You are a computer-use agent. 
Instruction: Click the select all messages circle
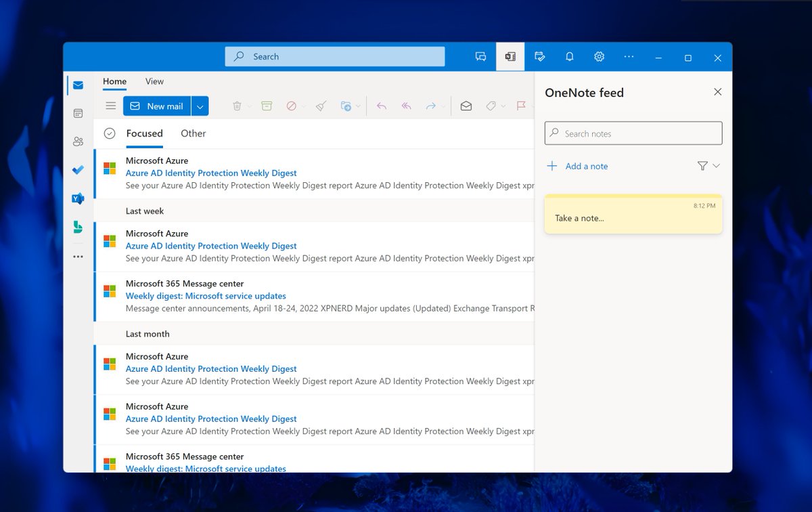(110, 133)
